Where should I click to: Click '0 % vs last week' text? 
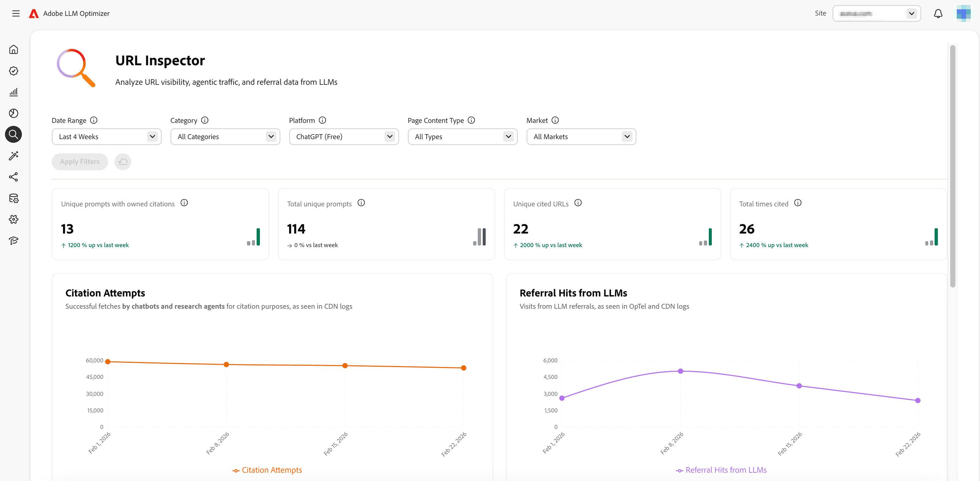(x=316, y=245)
